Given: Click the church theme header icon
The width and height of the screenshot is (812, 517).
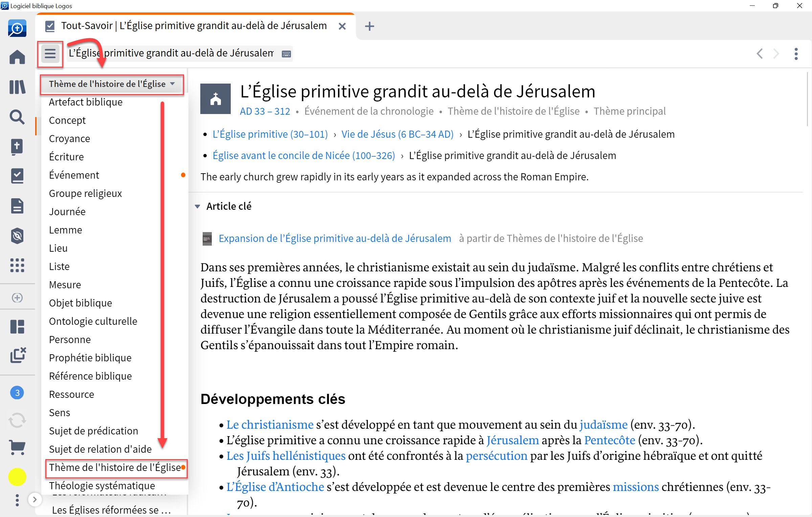Looking at the screenshot, I should pos(216,99).
